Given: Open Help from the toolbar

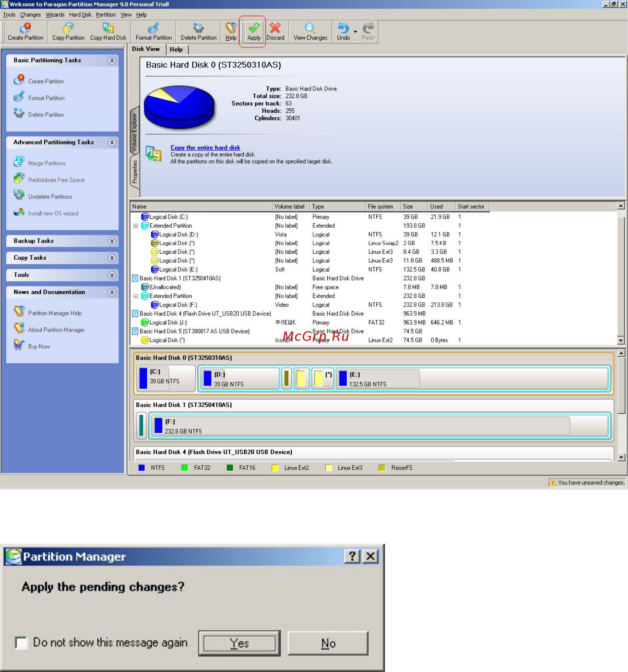Looking at the screenshot, I should tap(231, 32).
